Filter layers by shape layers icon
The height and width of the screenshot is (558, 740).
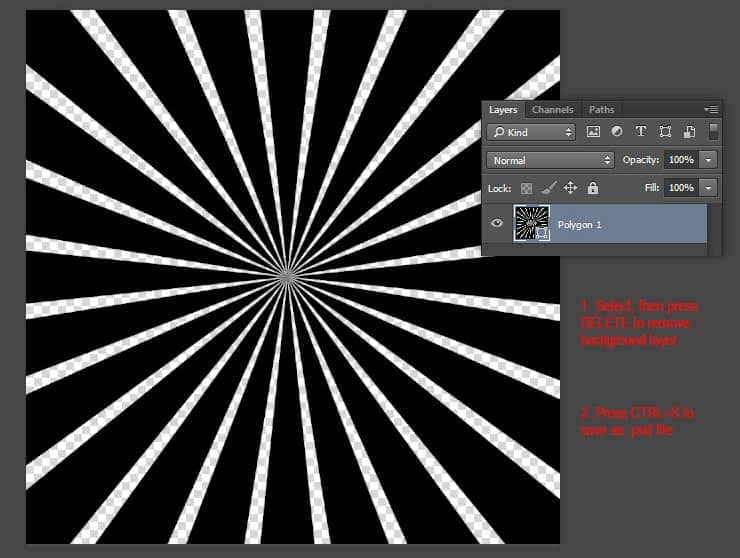click(x=665, y=132)
